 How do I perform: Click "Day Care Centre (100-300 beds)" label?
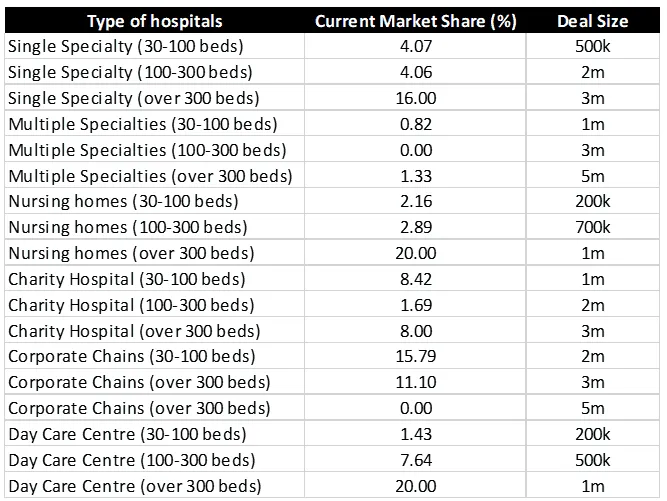coord(131,460)
